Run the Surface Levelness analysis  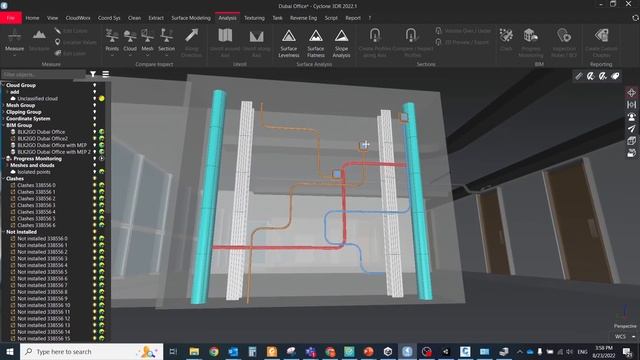point(289,42)
